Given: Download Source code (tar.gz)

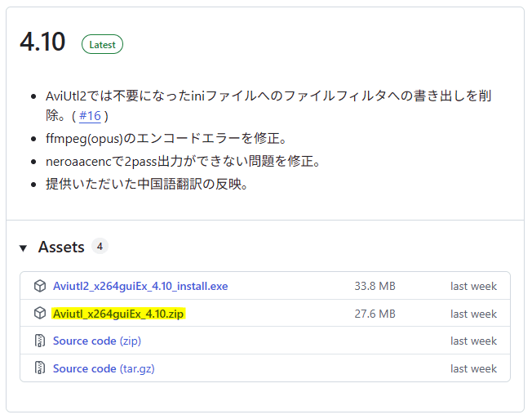Looking at the screenshot, I should click(104, 368).
